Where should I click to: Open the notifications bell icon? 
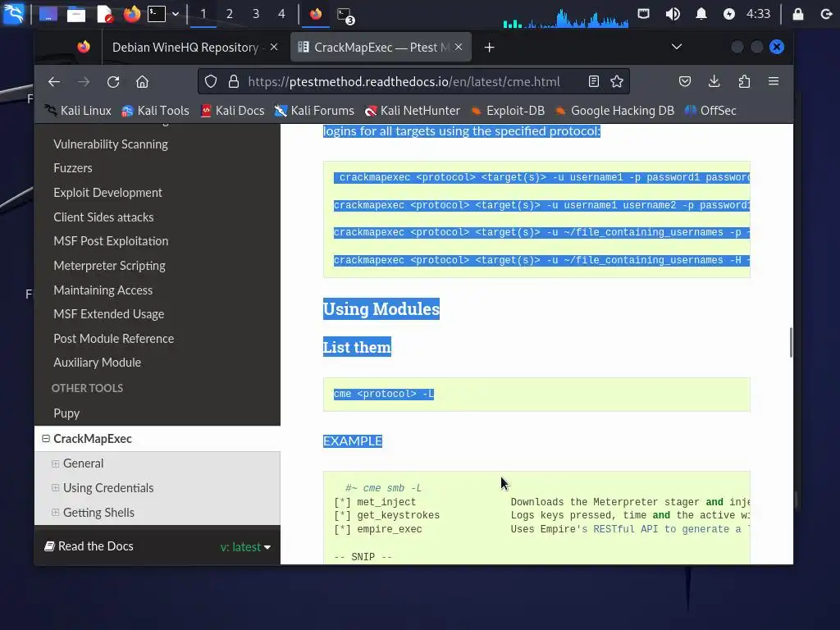(701, 14)
